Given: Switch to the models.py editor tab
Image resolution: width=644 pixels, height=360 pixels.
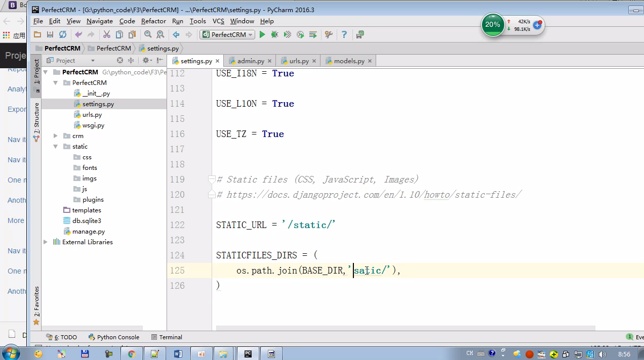Looking at the screenshot, I should point(349,61).
